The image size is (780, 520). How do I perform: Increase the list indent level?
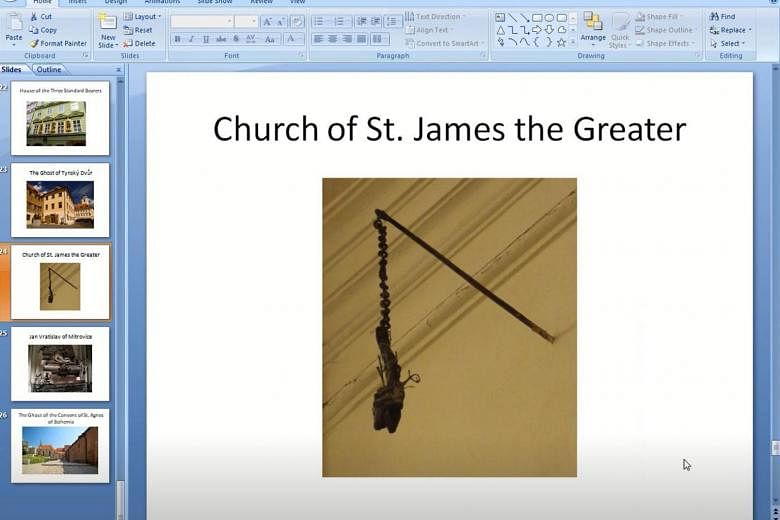[x=376, y=21]
